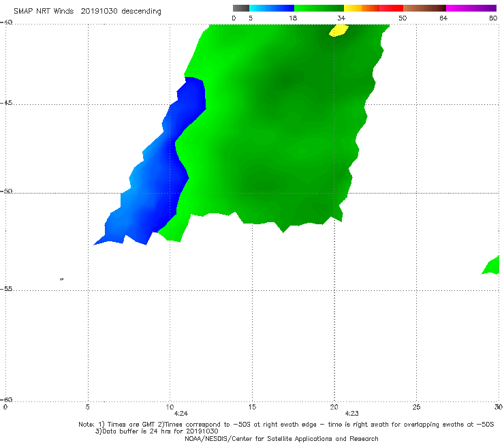
Task: Click the yellow wind patch near the top of the swath
Action: pos(338,31)
